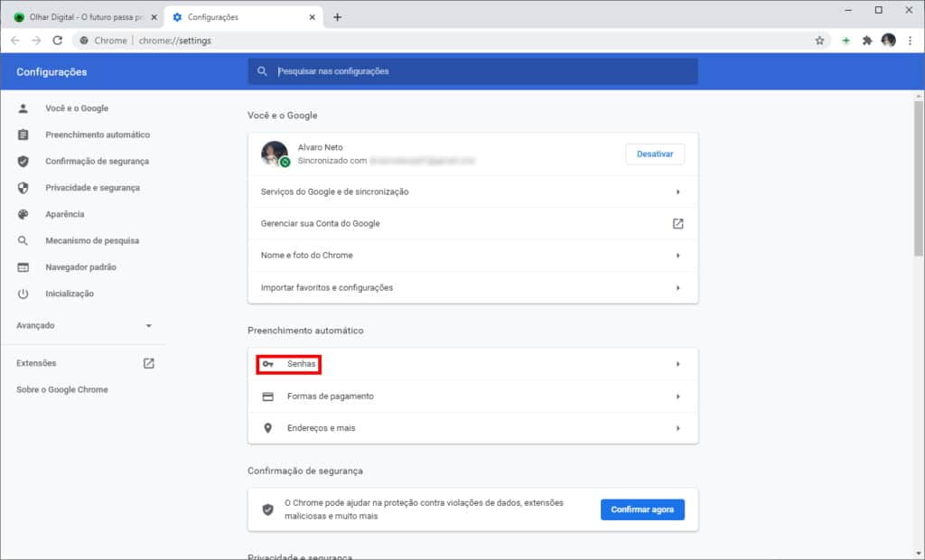Click the browser forward arrow
Viewport: 925px width, 560px height.
(36, 41)
